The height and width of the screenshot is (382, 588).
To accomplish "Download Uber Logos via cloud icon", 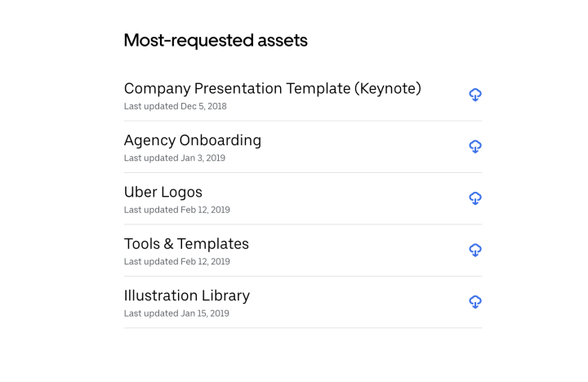I will pyautogui.click(x=475, y=198).
